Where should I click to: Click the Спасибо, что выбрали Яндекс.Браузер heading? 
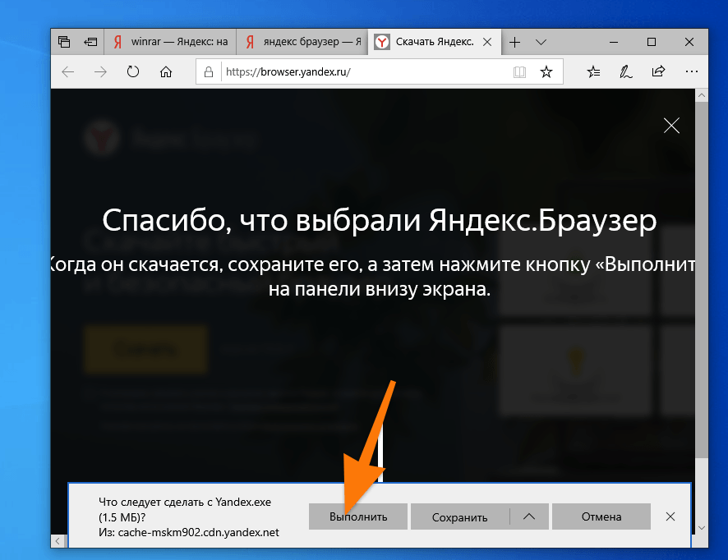[x=380, y=220]
